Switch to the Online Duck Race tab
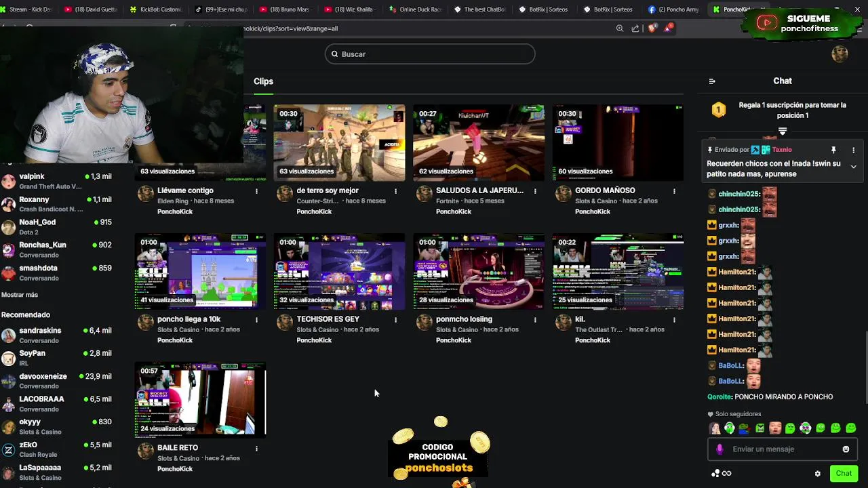Viewport: 868px width, 488px height. click(416, 9)
